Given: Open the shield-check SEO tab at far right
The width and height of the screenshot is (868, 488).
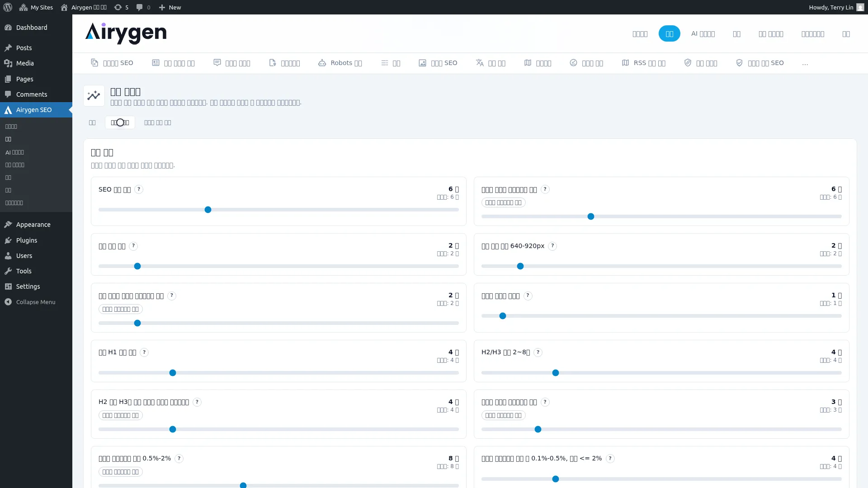Looking at the screenshot, I should (x=759, y=63).
